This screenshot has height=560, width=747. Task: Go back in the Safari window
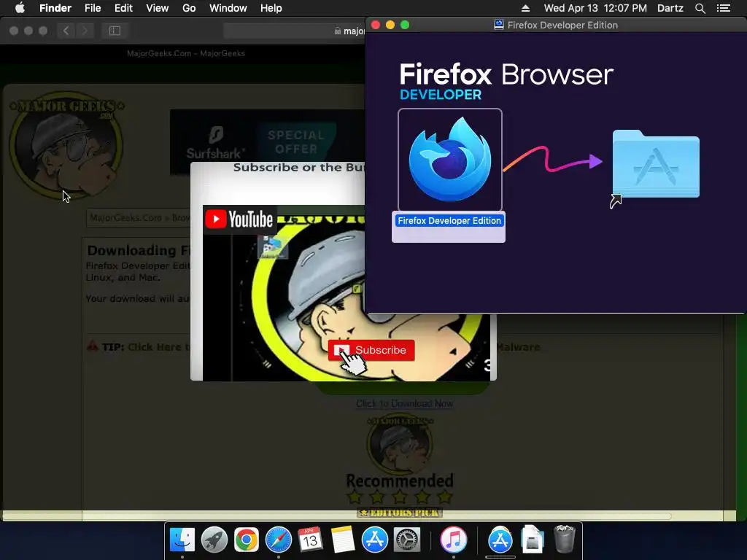tap(66, 31)
